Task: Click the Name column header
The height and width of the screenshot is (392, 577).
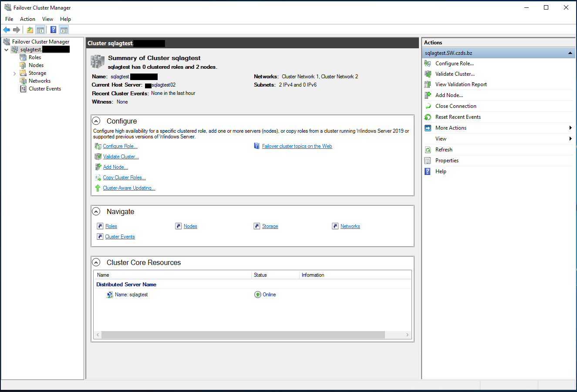Action: (173, 275)
